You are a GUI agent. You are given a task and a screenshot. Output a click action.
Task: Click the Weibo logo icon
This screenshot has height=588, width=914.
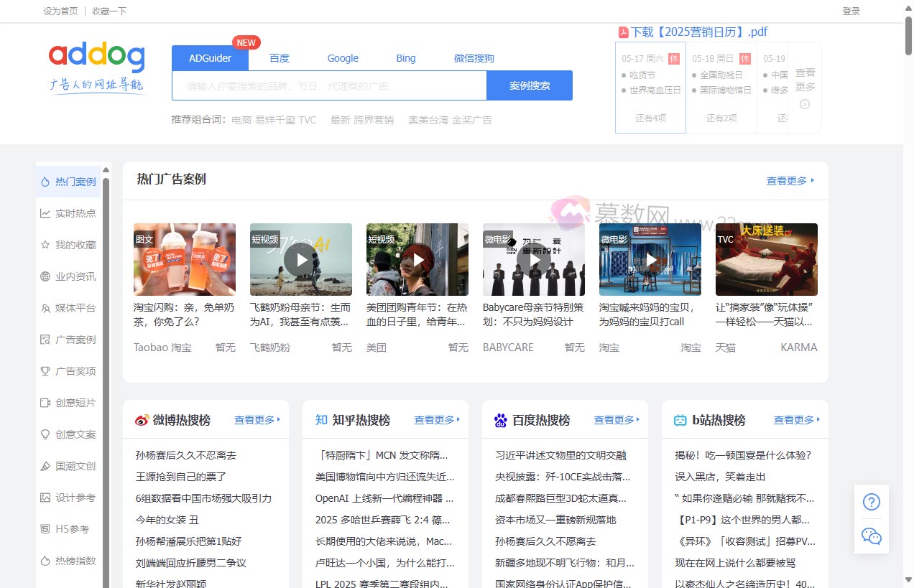tap(142, 420)
